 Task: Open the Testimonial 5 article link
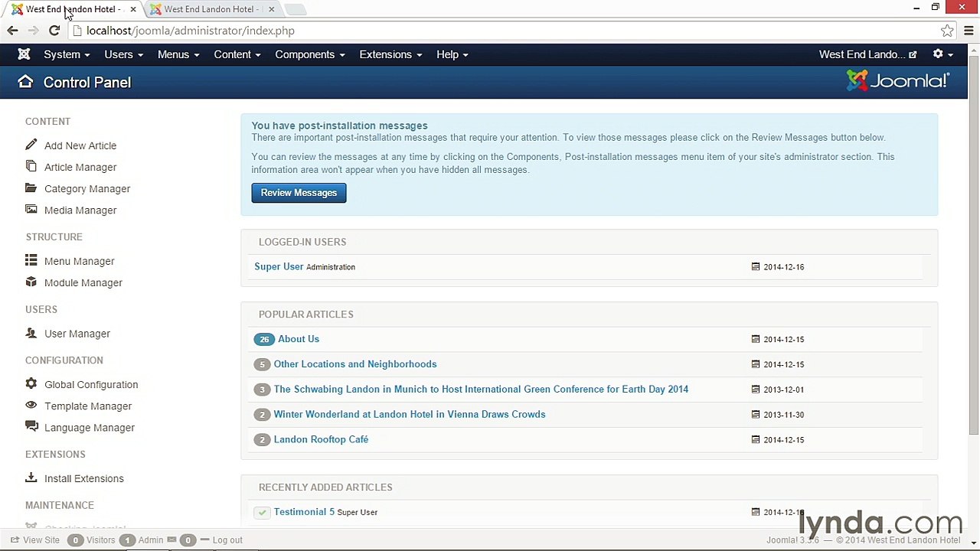[304, 511]
